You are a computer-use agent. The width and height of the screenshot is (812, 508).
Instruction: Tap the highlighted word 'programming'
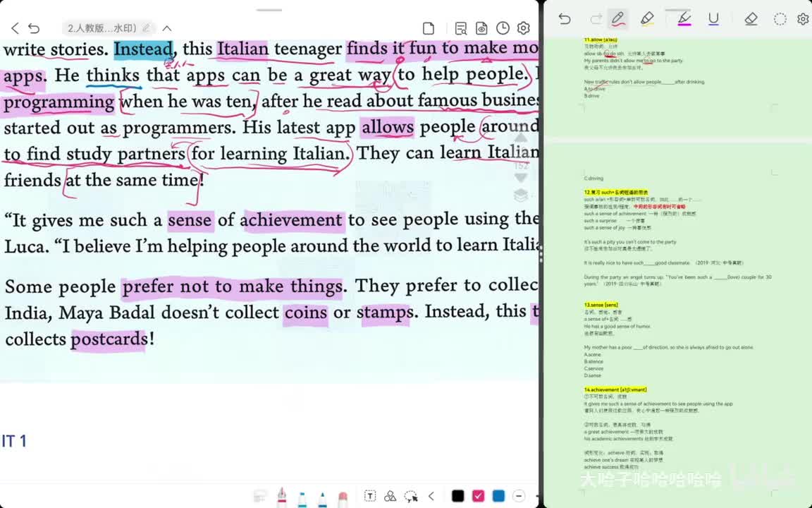(59, 102)
